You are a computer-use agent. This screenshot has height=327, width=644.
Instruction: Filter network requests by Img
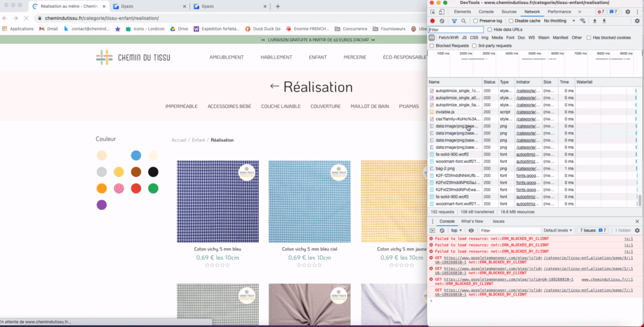(x=485, y=38)
